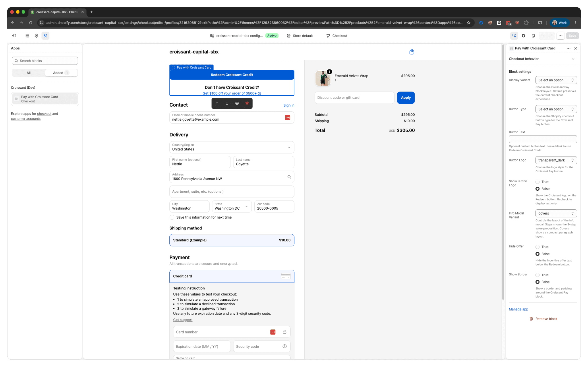This screenshot has width=588, height=367.
Task: Reload the browser page
Action: tap(31, 23)
